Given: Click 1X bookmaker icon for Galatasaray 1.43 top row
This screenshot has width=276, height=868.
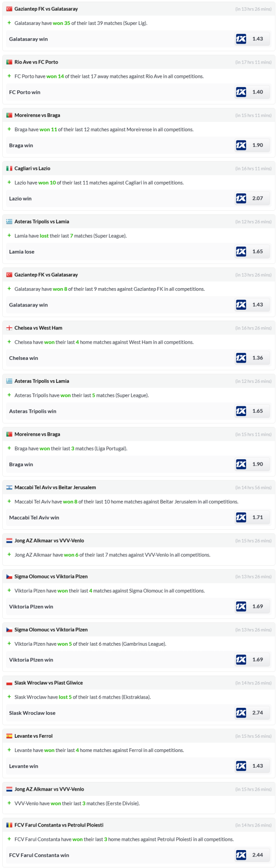Looking at the screenshot, I should (241, 39).
